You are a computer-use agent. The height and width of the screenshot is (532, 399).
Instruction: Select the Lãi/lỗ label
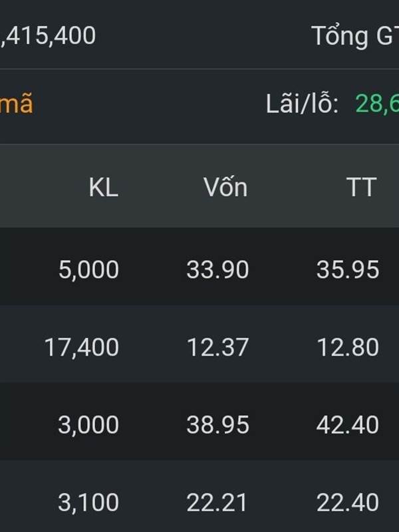pyautogui.click(x=302, y=104)
